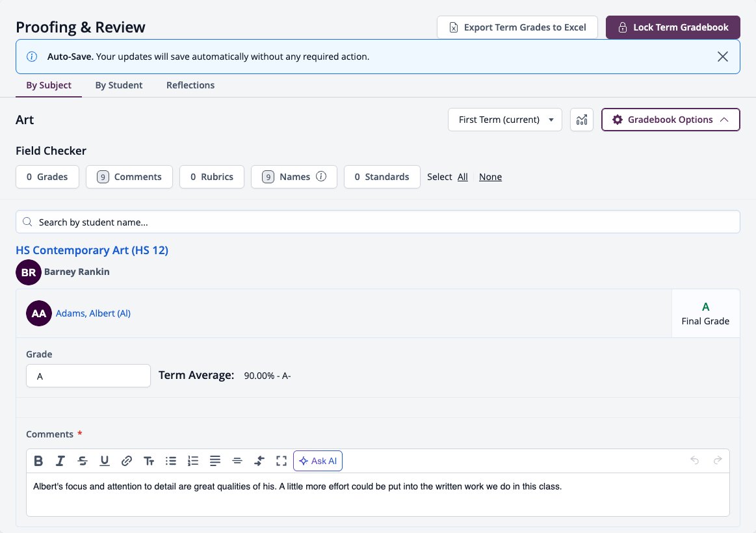Toggle the Standards field checker filter
This screenshot has width=756, height=533.
(382, 177)
